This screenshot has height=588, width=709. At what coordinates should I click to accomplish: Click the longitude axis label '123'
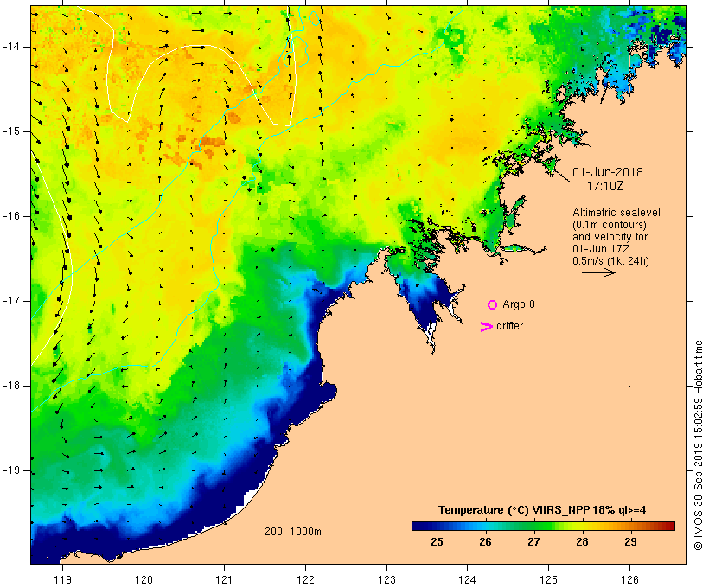(x=386, y=579)
